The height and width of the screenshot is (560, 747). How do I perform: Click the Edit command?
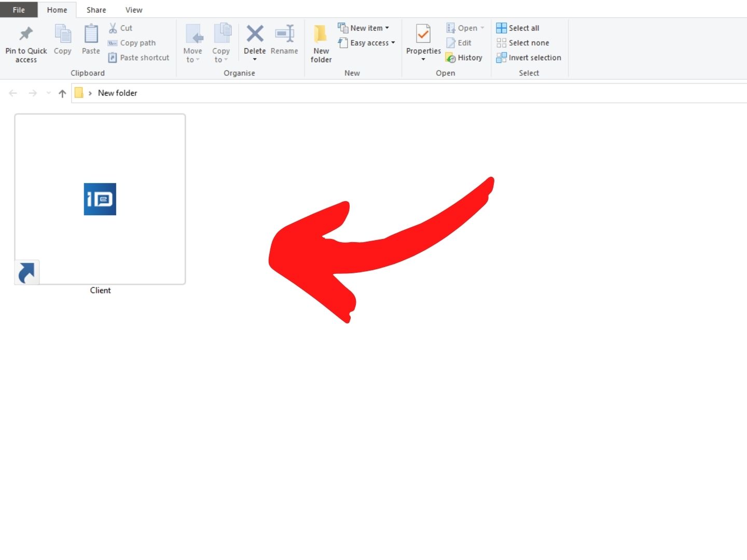pyautogui.click(x=459, y=43)
